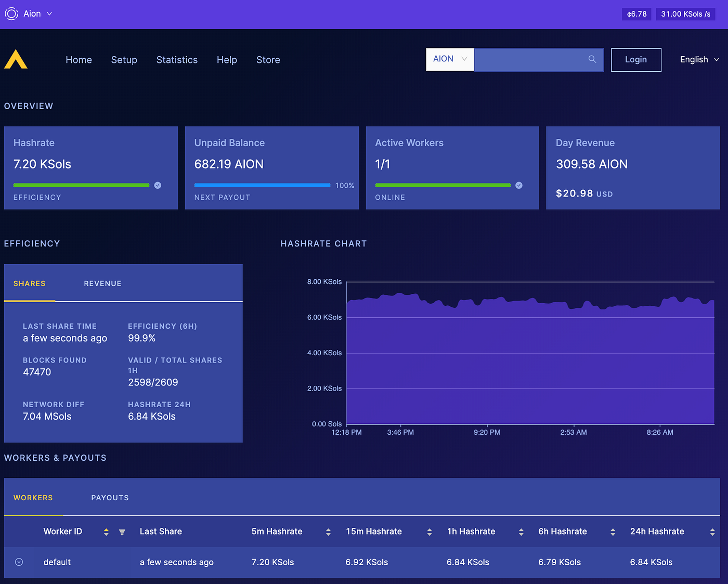The height and width of the screenshot is (584, 728).
Task: Sort workers by 1h Hashrate column
Action: click(x=521, y=532)
